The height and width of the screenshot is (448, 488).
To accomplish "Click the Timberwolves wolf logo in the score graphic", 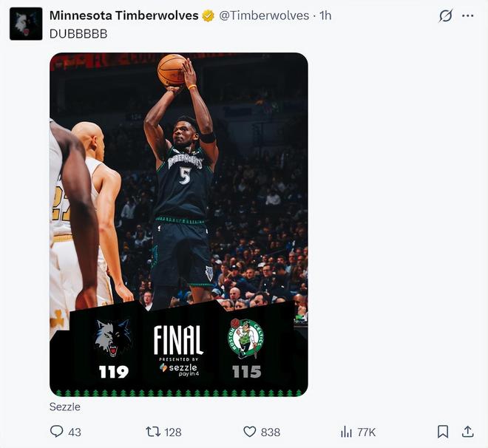I will pyautogui.click(x=113, y=339).
